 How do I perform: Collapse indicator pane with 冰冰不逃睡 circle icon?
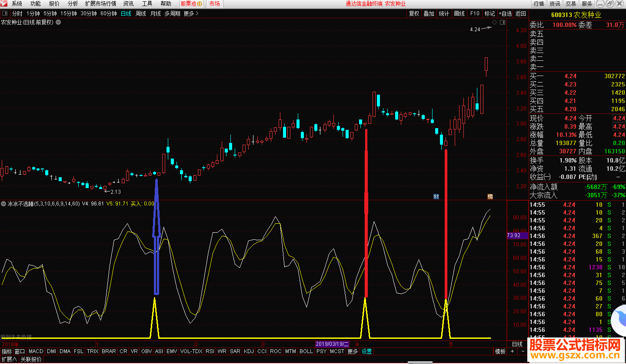[x=4, y=203]
